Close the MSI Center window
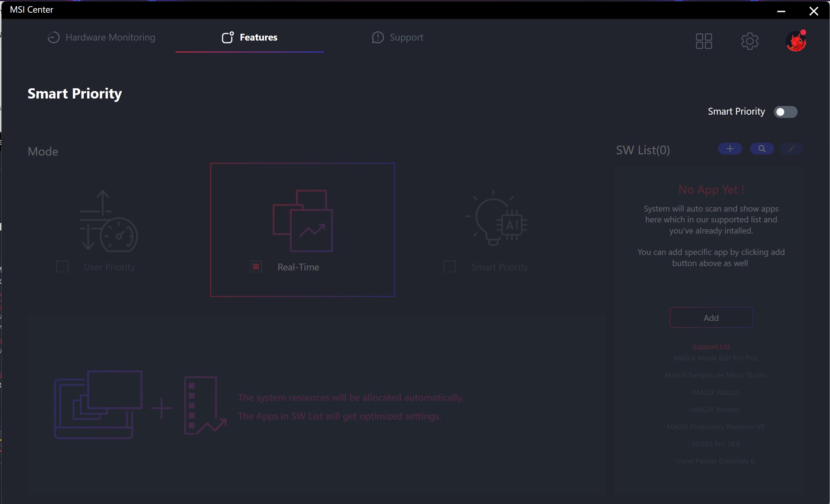Viewport: 830px width, 504px height. coord(814,11)
